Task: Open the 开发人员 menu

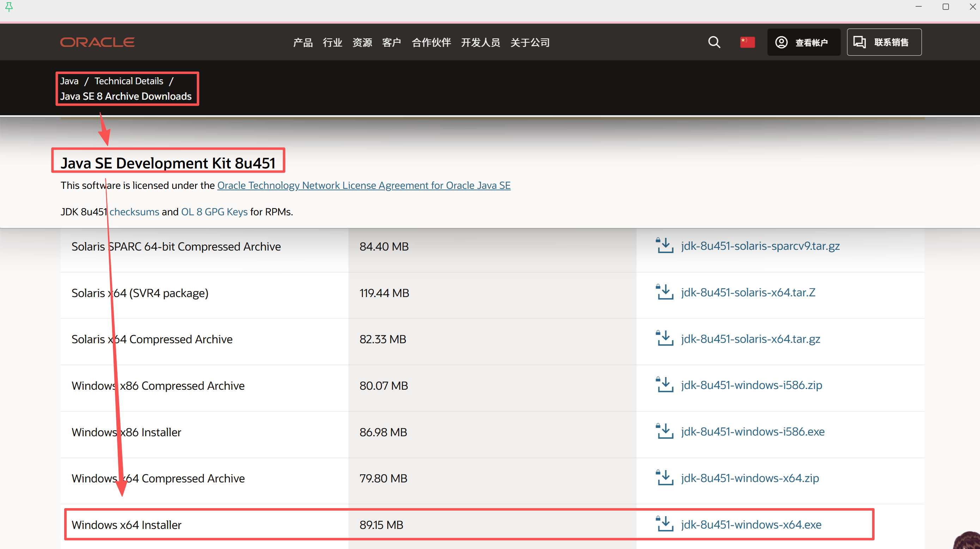Action: pos(481,43)
